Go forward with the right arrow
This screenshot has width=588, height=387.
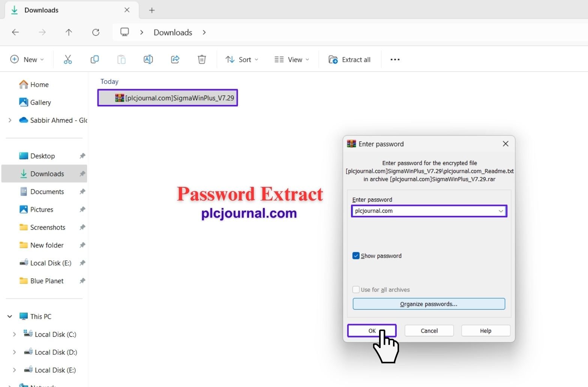(x=42, y=32)
